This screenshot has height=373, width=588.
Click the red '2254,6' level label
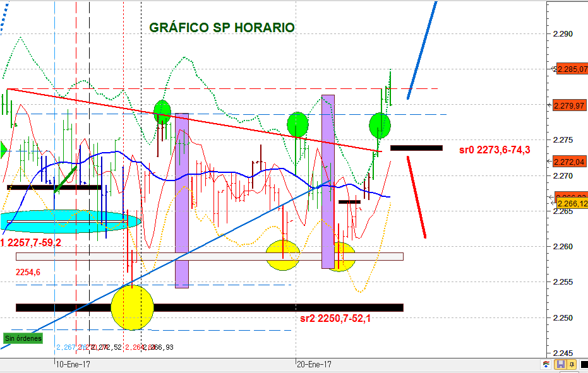tap(28, 272)
